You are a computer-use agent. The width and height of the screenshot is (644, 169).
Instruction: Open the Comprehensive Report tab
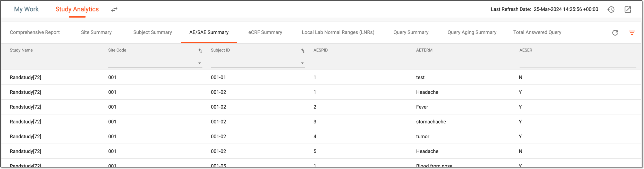(35, 32)
